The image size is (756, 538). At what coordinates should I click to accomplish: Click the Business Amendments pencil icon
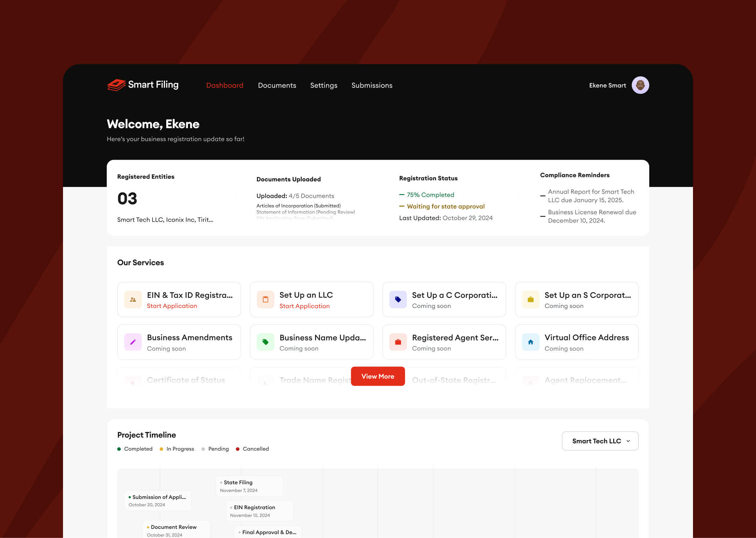click(x=133, y=342)
